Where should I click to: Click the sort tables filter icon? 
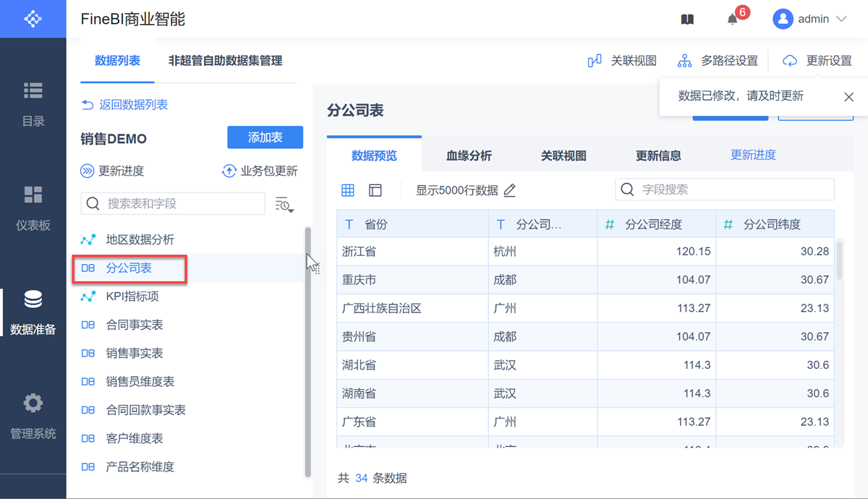284,205
